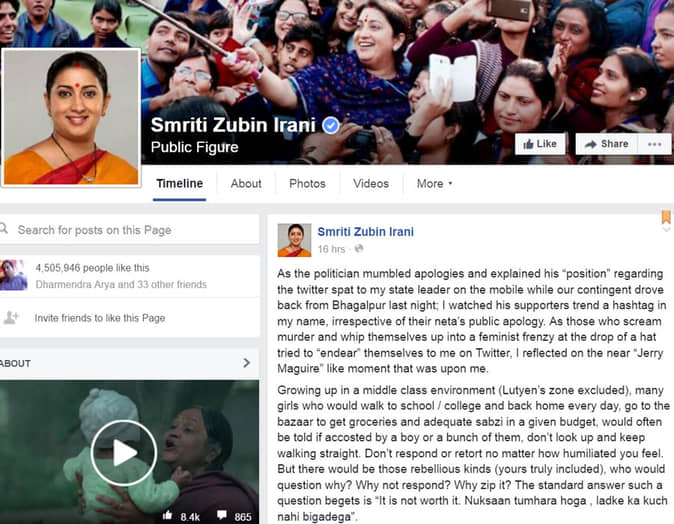The image size is (674, 524).
Task: Click the post author name Smriti Zubin Irani
Action: [x=365, y=232]
